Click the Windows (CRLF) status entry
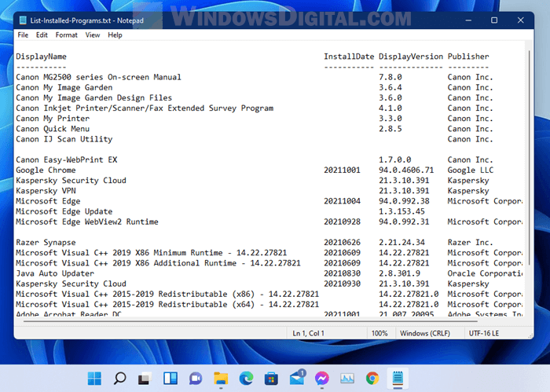Screen dimensions: 550x392 point(425,333)
